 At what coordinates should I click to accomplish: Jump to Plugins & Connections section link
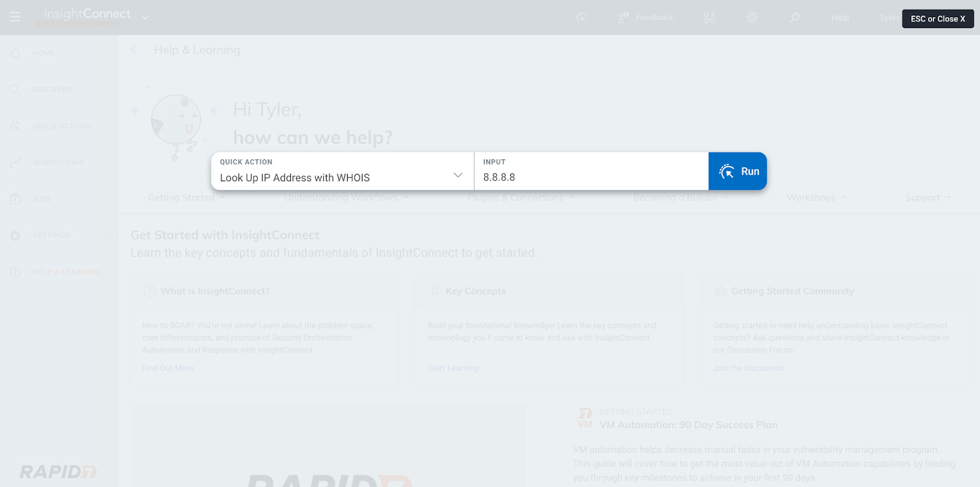521,197
